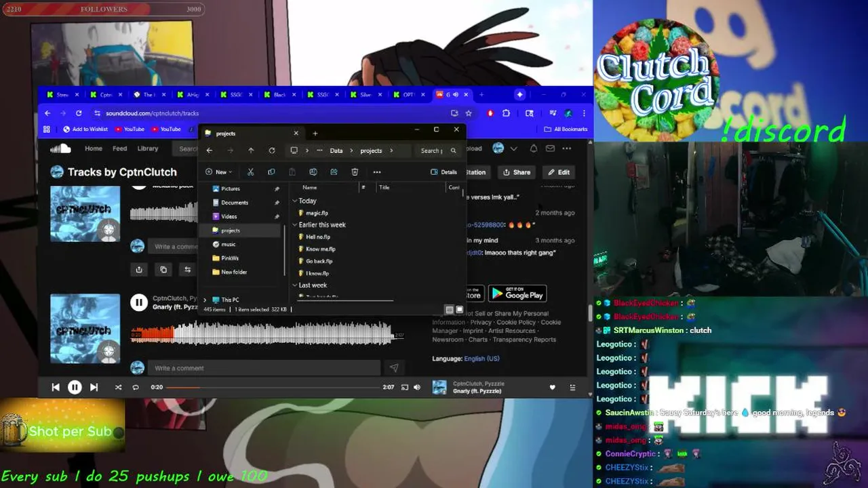The image size is (868, 488).
Task: Click the share icon under the track
Action: click(x=139, y=270)
